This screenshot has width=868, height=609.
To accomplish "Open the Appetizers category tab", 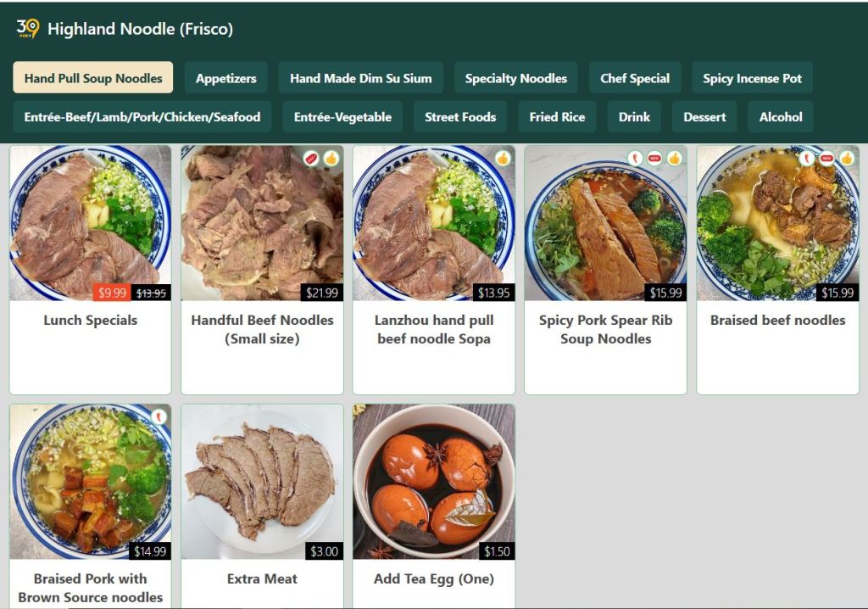I will coord(225,77).
